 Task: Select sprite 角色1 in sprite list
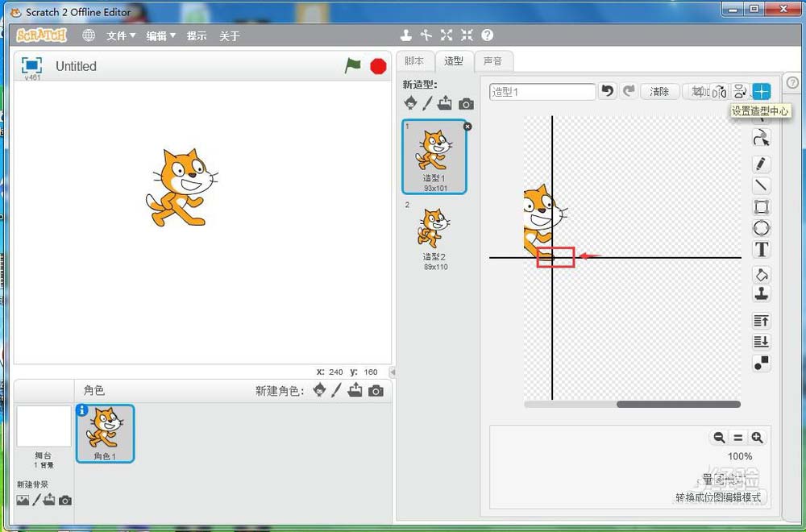click(106, 434)
